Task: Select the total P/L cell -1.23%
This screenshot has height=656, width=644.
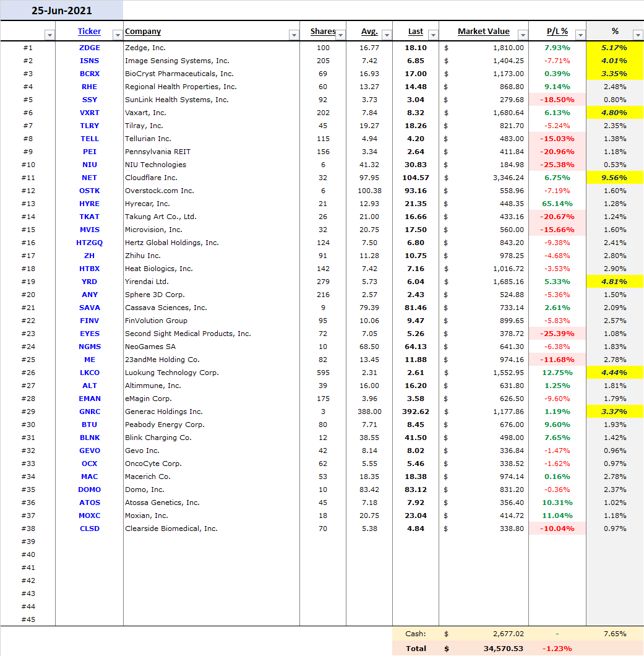Action: click(x=557, y=649)
